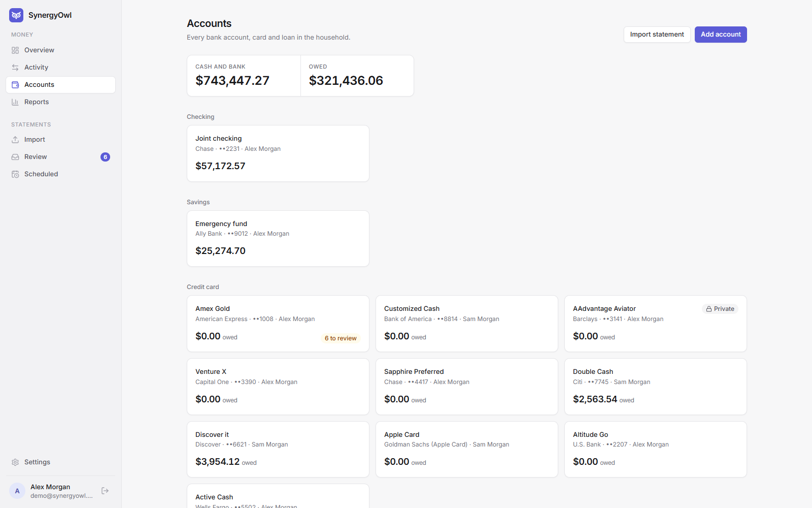Click the Import upload icon in the sidebar
Screen dimensions: 812x508
coord(15,140)
